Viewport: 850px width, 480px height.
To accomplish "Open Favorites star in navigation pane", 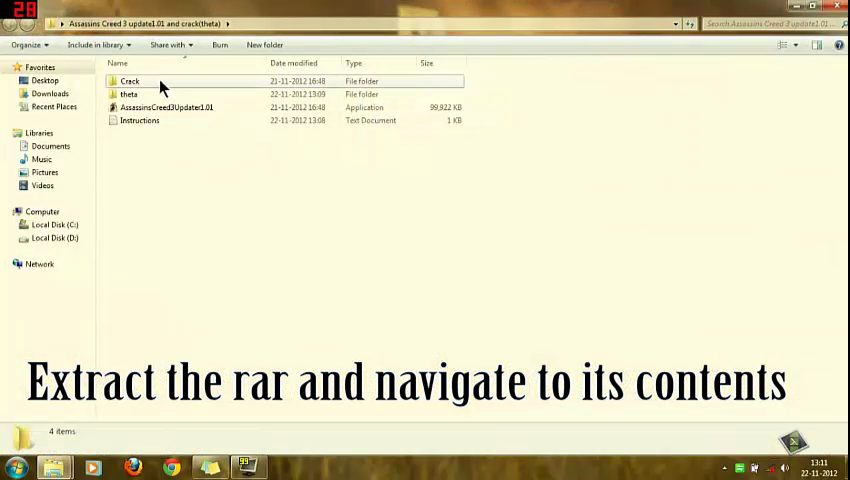I will coord(17,67).
